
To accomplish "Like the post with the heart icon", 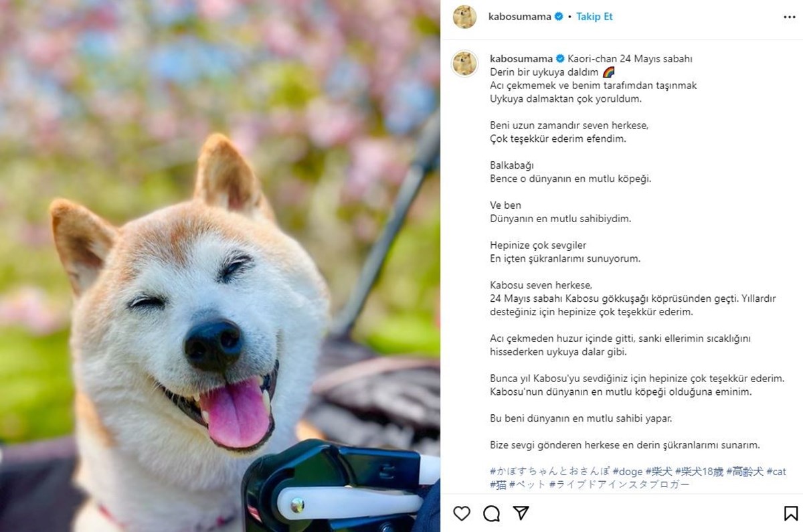I will [x=462, y=513].
